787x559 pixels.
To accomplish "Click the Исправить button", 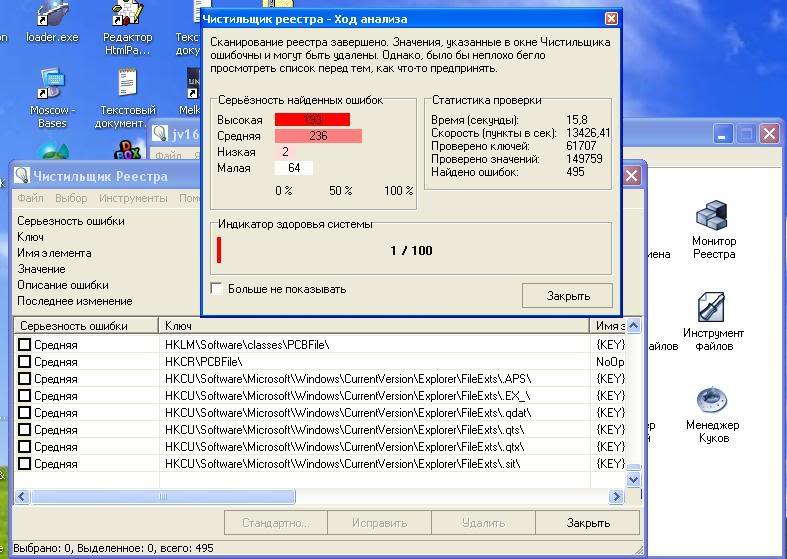I will (379, 523).
